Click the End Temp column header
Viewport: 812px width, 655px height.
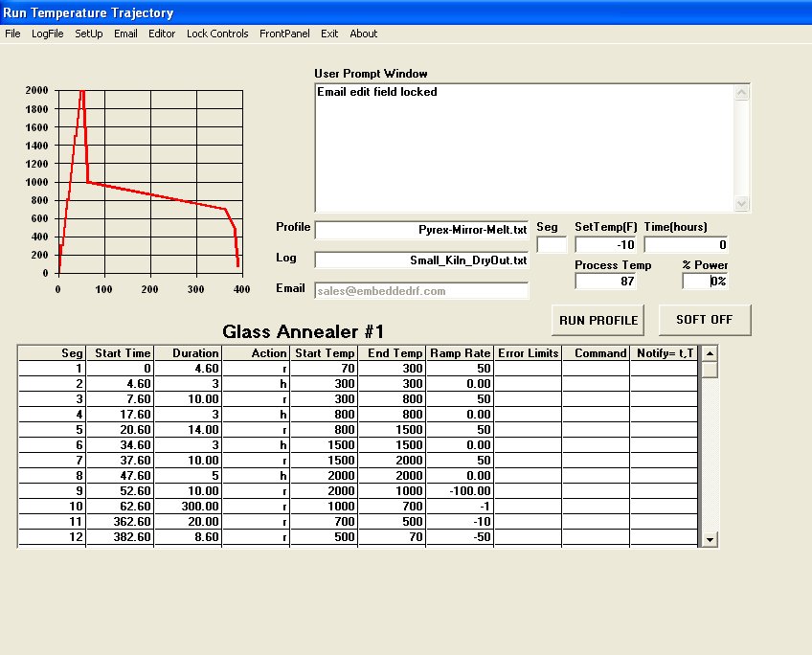point(392,353)
